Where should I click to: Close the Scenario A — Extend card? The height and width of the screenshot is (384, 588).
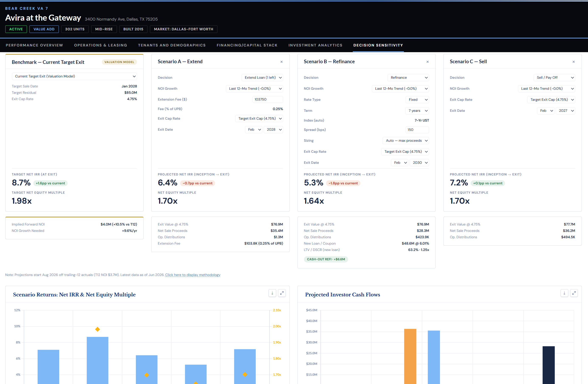281,62
